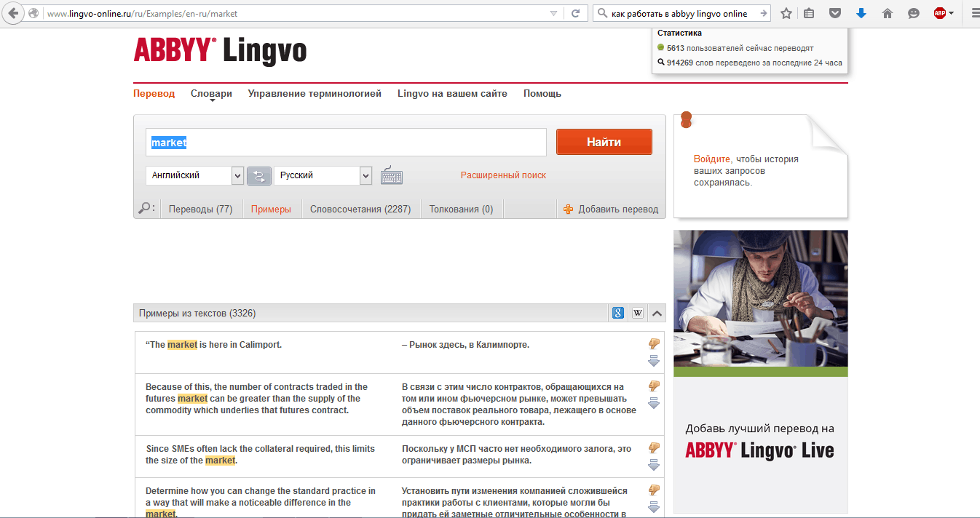Expand details arrow for futures market example
This screenshot has width=980, height=518.
pos(653,403)
